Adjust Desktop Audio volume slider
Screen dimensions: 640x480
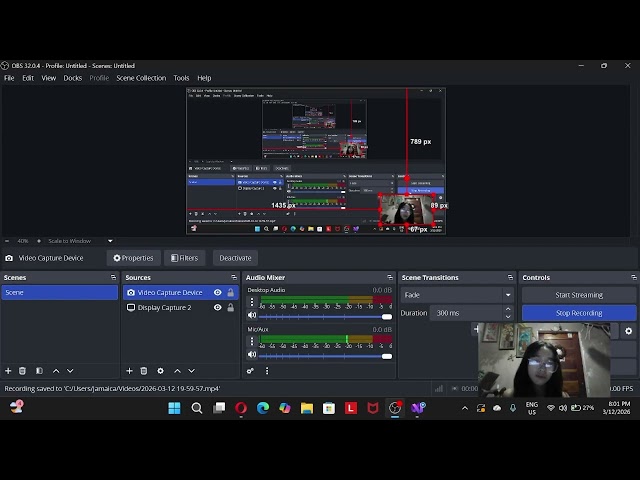click(325, 317)
